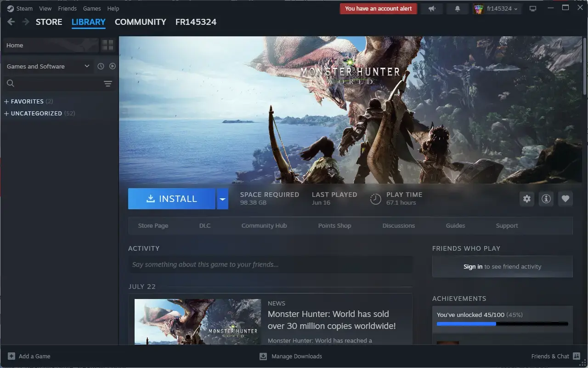Click the activity status input box

tap(270, 264)
